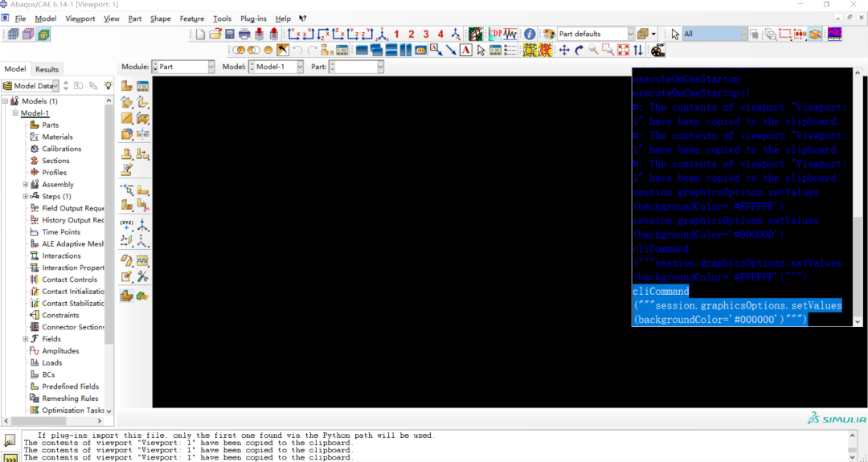Open color code palette icon
This screenshot has width=868, height=462.
[549, 35]
